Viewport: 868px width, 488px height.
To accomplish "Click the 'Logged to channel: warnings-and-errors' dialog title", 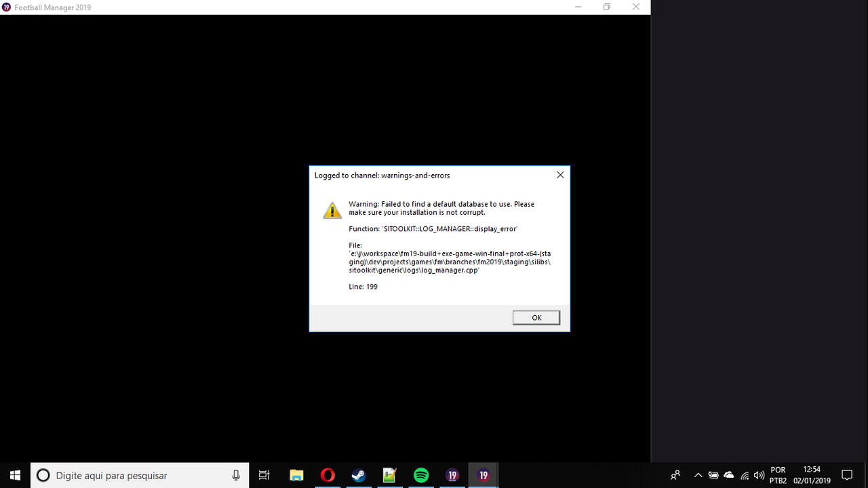I will point(382,176).
